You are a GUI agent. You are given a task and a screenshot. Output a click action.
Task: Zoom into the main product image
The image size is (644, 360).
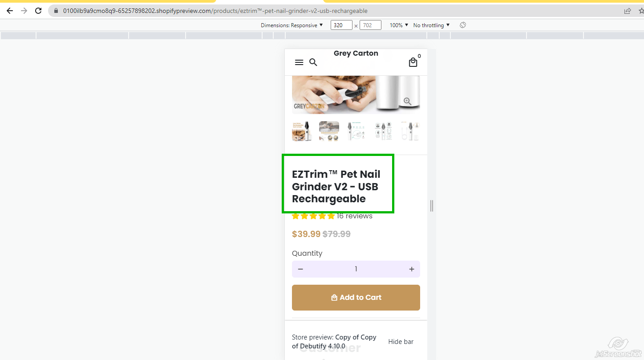coord(408,101)
